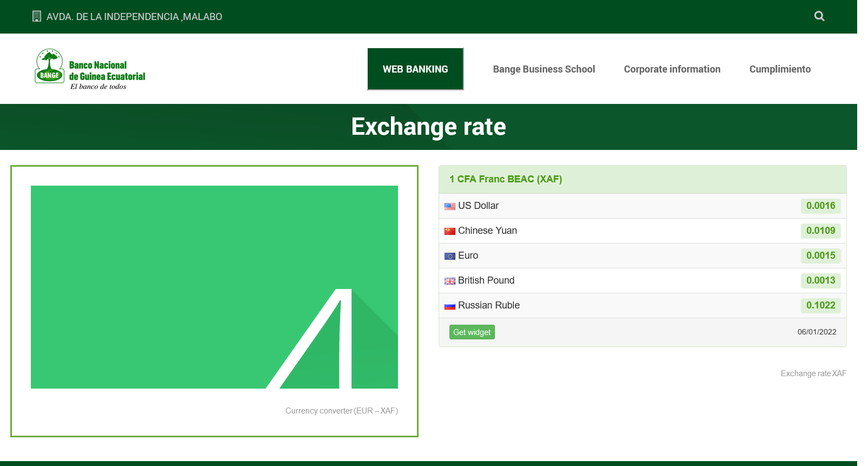Click the Euro rate value 0.0015
868x466 pixels.
(x=820, y=255)
